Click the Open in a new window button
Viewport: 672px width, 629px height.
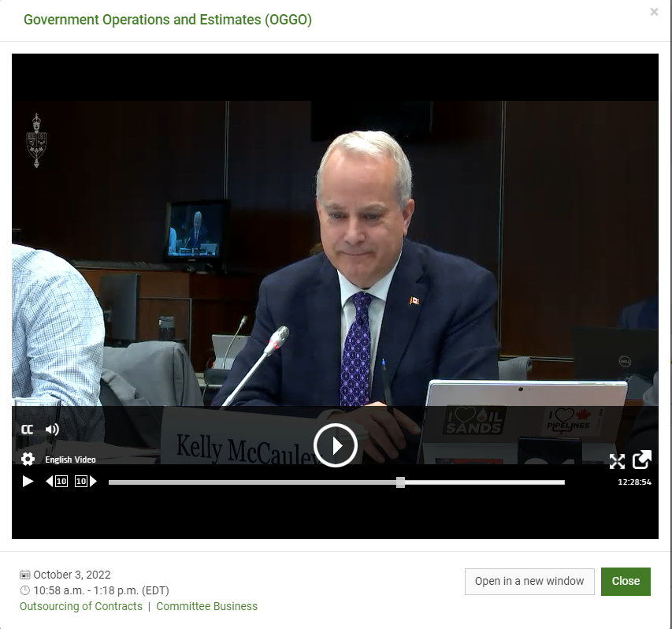pyautogui.click(x=529, y=582)
